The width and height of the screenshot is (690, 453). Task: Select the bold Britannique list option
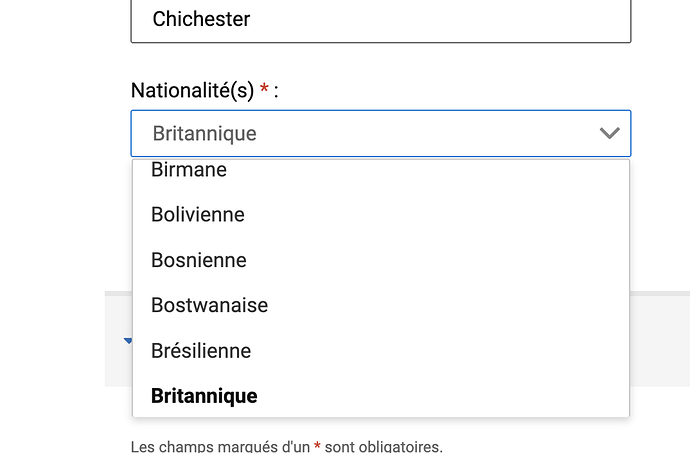[204, 396]
